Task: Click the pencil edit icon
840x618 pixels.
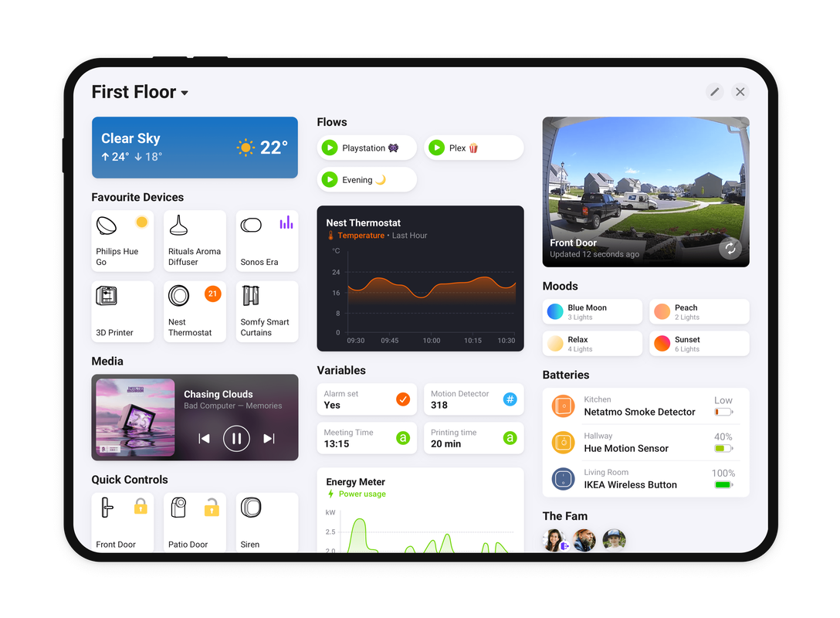Action: pyautogui.click(x=715, y=92)
